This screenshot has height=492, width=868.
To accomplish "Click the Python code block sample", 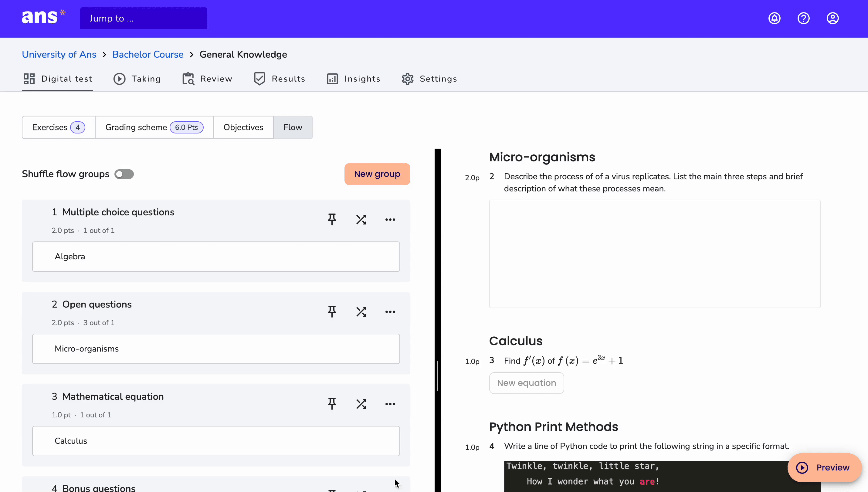I will (662, 476).
